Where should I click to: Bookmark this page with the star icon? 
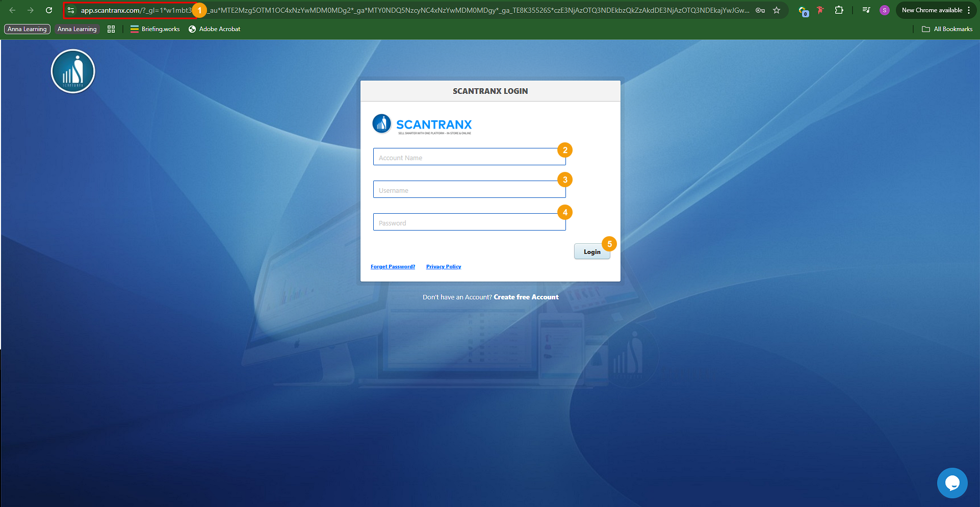[x=777, y=10]
